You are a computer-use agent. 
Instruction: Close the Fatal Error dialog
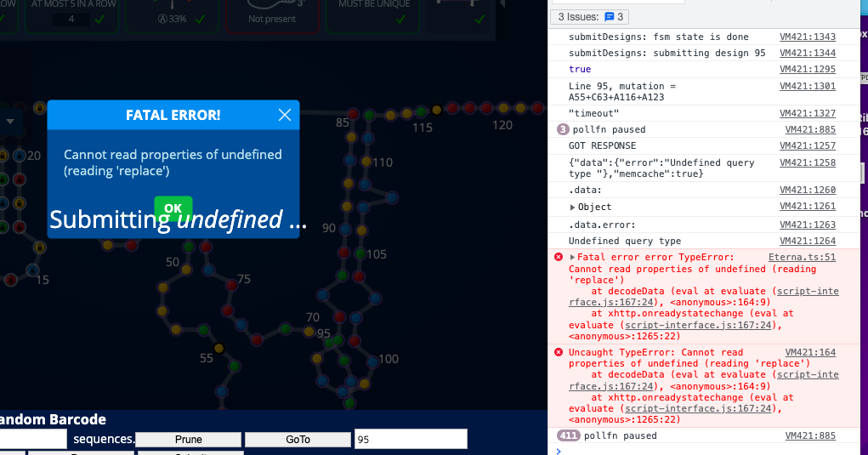click(x=285, y=115)
